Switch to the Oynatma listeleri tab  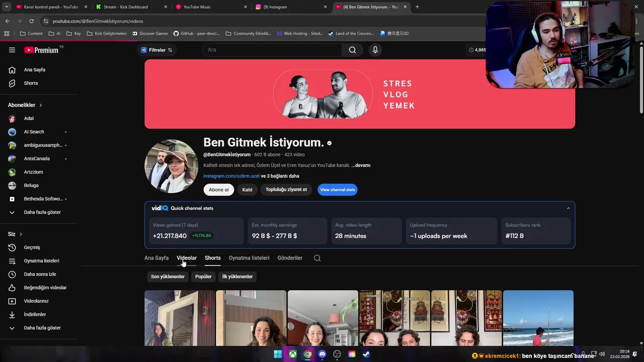249,258
